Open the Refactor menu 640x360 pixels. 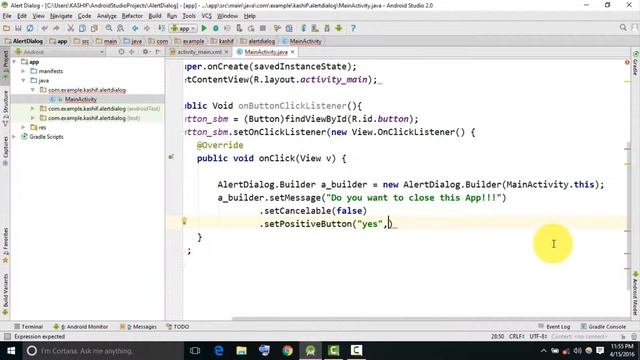[132, 16]
